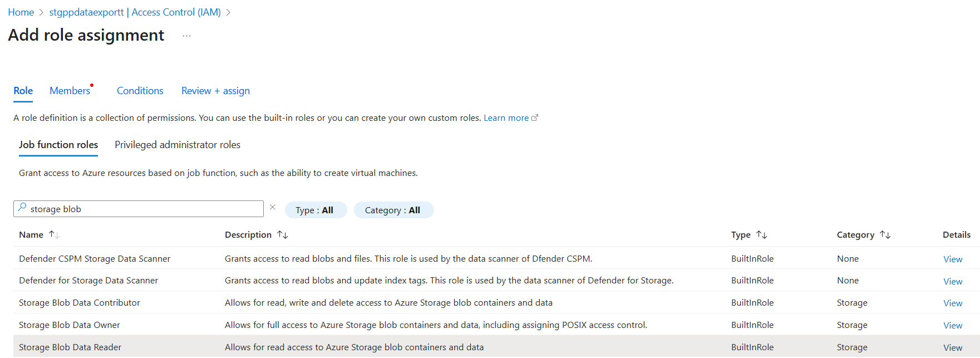Sort by Category column arrows
980x358 pixels.
pos(885,235)
